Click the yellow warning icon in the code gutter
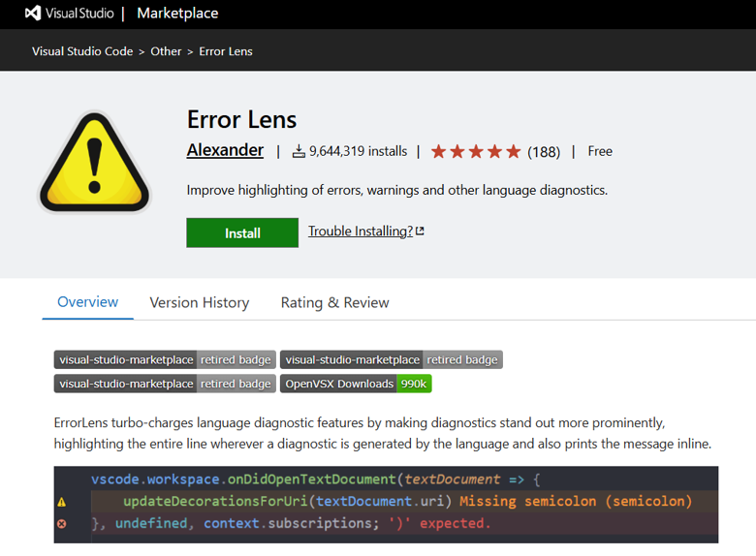The width and height of the screenshot is (756, 556). pos(62,502)
